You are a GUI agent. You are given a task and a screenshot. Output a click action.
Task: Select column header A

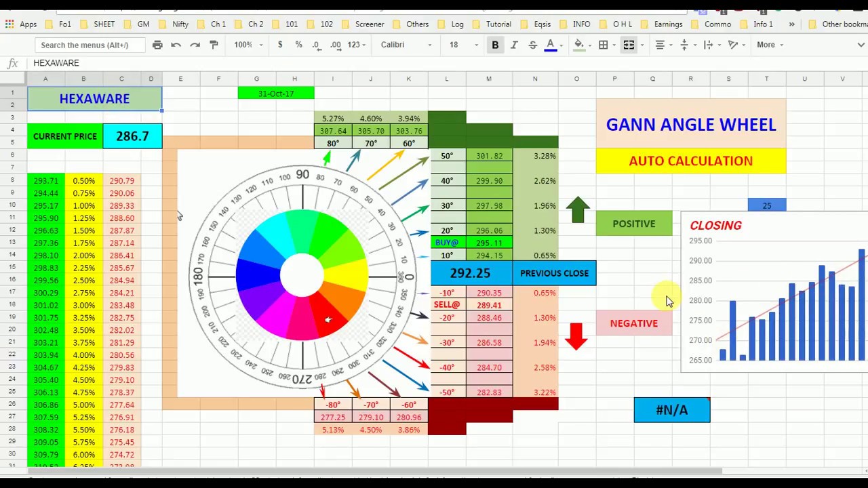(45, 79)
